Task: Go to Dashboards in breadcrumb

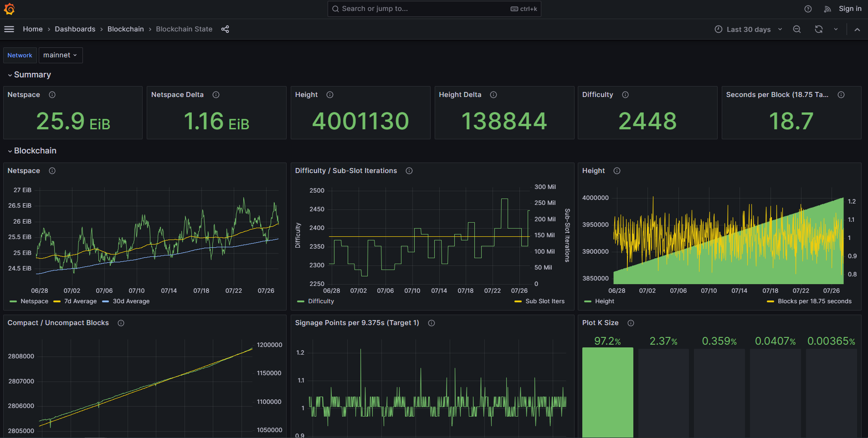Action: click(75, 29)
